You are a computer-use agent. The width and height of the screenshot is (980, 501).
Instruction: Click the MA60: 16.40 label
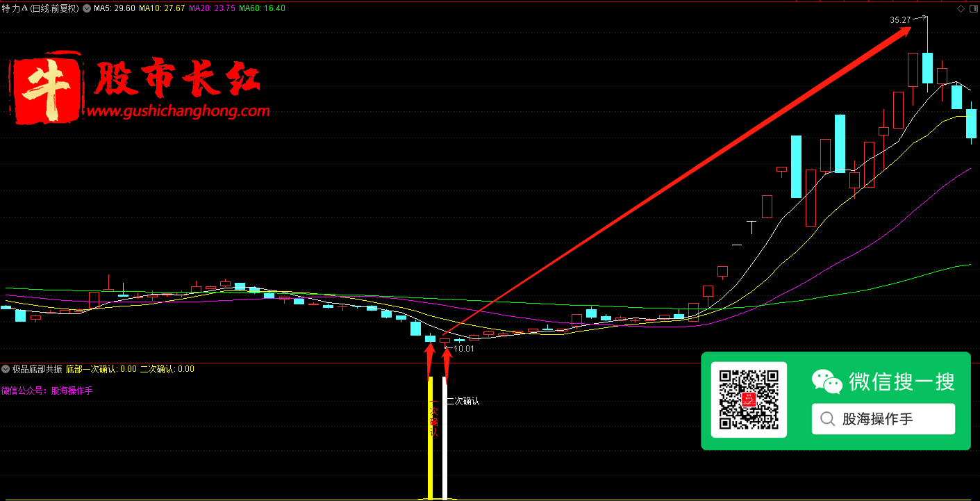[262, 9]
